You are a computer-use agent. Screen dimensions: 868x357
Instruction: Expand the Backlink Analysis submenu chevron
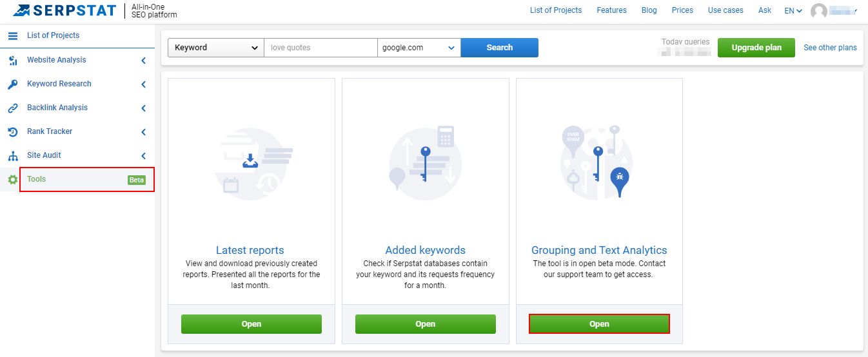(x=144, y=108)
